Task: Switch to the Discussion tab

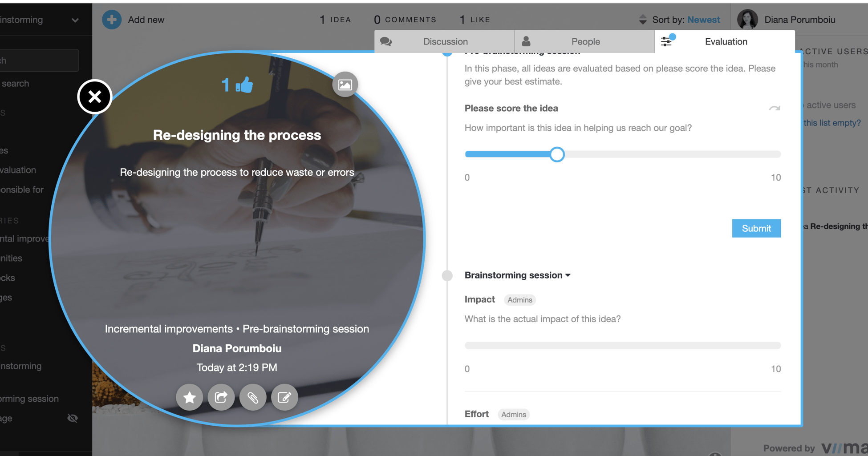Action: click(x=444, y=42)
